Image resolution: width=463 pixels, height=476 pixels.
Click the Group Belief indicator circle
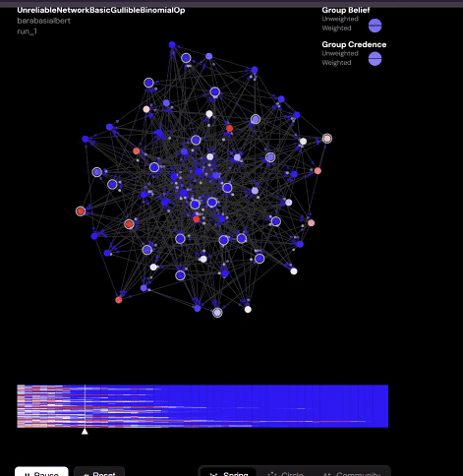click(375, 26)
